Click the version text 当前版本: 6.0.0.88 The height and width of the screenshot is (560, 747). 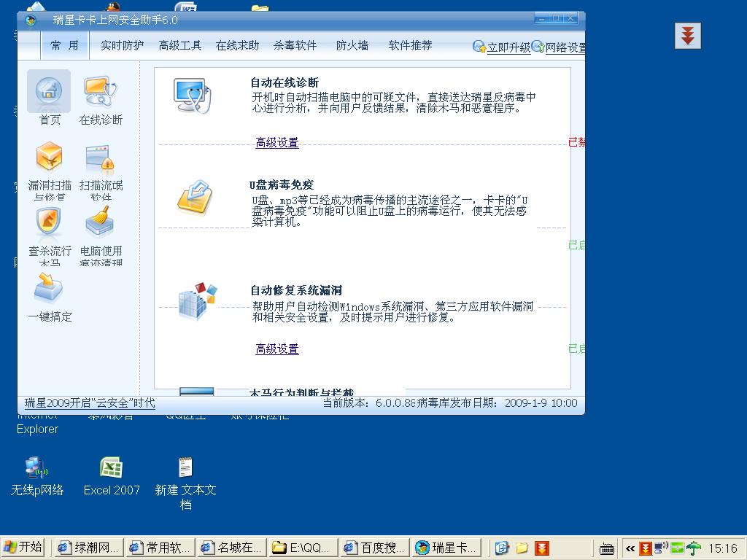(x=370, y=402)
